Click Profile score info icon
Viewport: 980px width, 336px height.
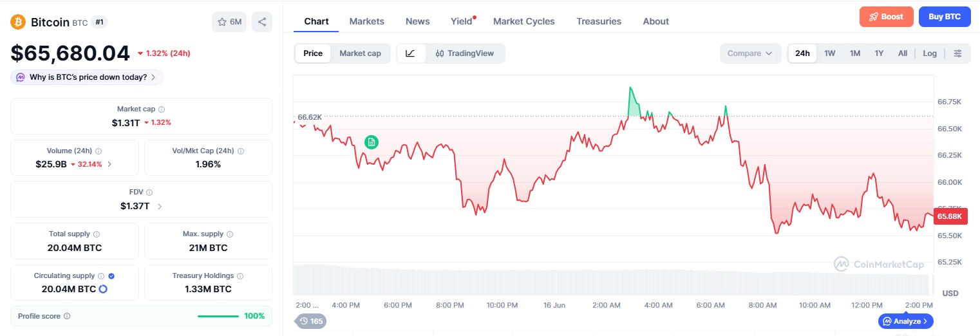click(x=67, y=317)
